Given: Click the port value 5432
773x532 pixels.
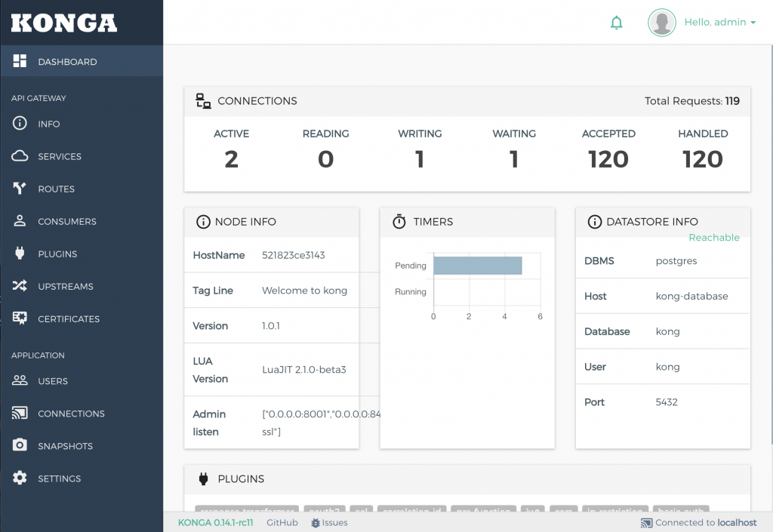Looking at the screenshot, I should 667,402.
